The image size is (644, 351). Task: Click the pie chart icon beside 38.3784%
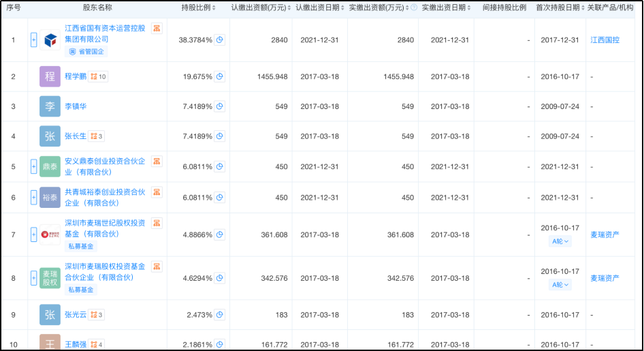click(220, 40)
